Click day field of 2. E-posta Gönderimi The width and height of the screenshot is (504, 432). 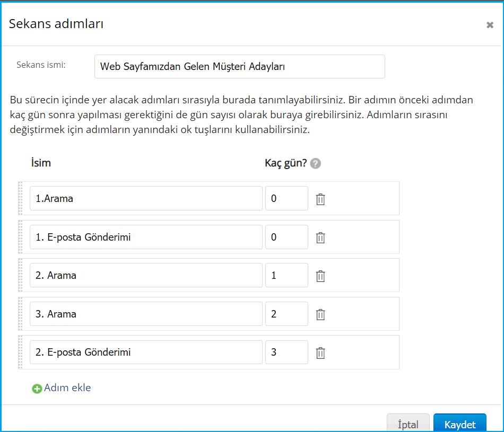click(x=286, y=352)
